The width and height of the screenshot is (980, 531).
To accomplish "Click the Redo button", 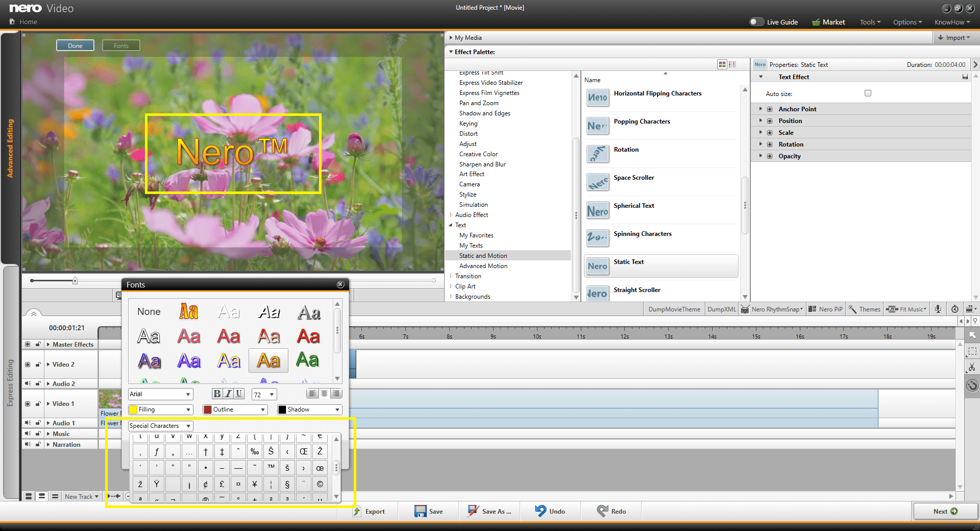I will point(611,511).
